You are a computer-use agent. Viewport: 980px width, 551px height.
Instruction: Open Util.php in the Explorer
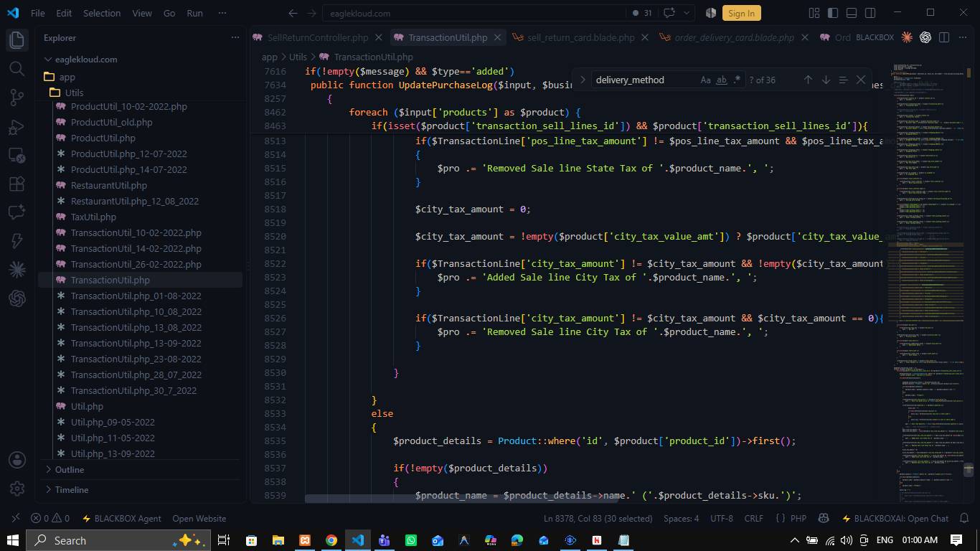click(87, 406)
